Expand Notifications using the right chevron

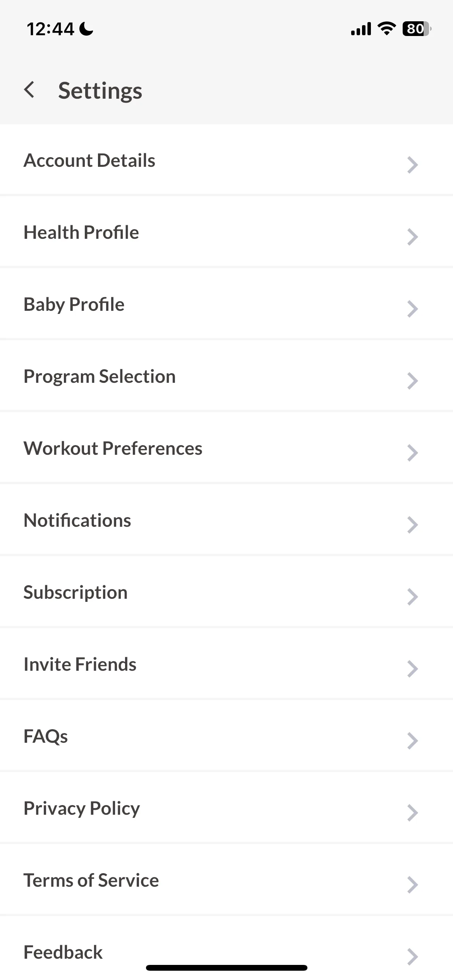(413, 525)
